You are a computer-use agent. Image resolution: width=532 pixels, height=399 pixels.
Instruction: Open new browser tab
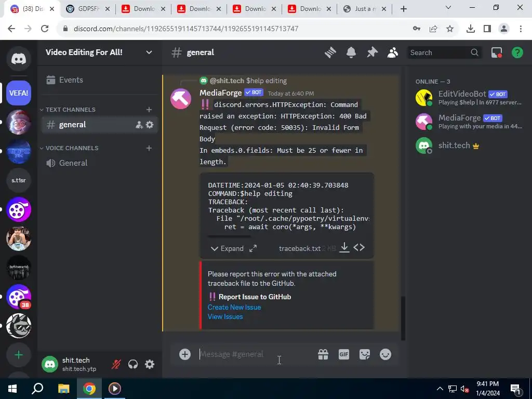[x=403, y=9]
